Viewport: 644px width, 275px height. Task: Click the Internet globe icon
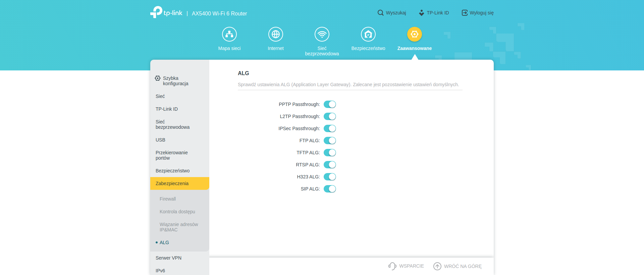click(x=276, y=34)
